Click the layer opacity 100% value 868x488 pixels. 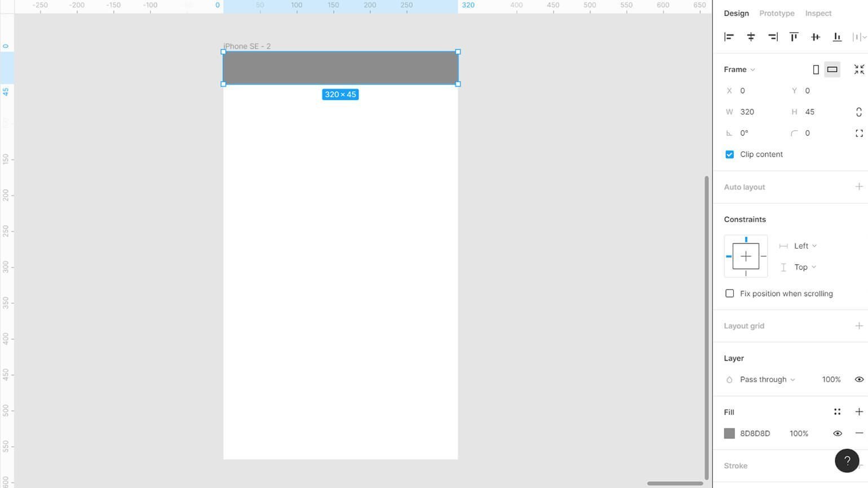tap(831, 380)
